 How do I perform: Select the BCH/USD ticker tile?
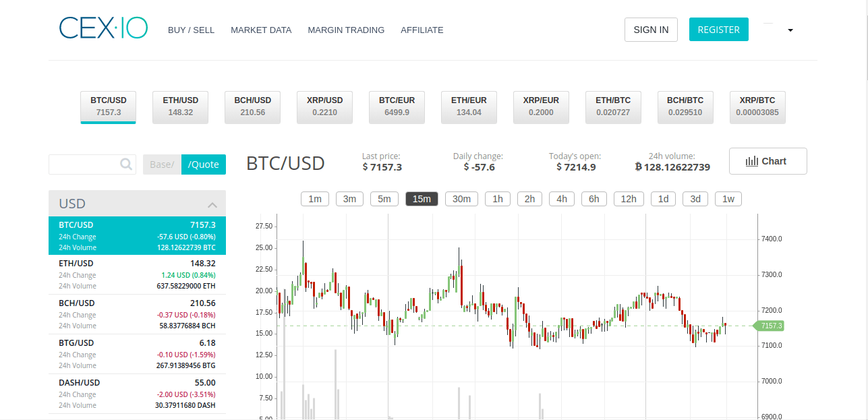252,107
